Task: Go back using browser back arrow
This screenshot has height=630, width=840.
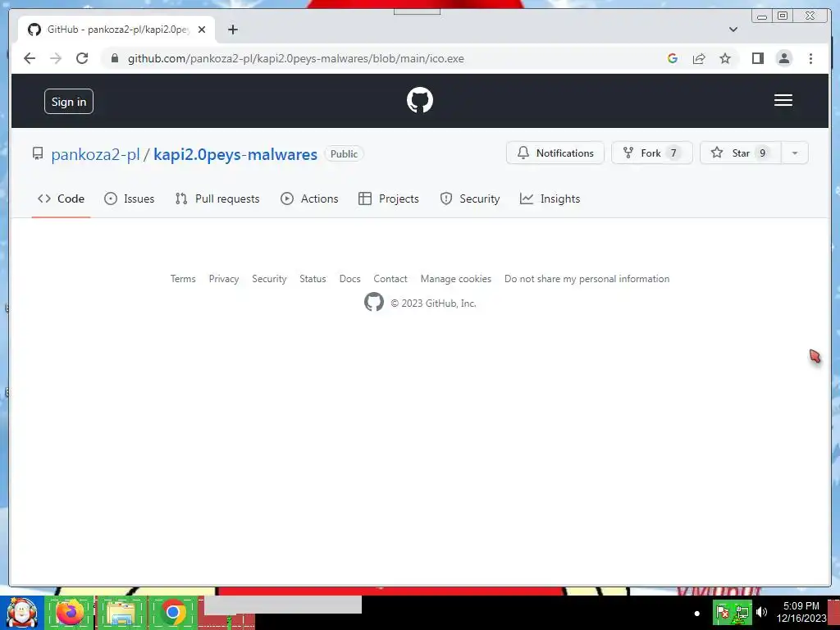Action: [x=30, y=58]
